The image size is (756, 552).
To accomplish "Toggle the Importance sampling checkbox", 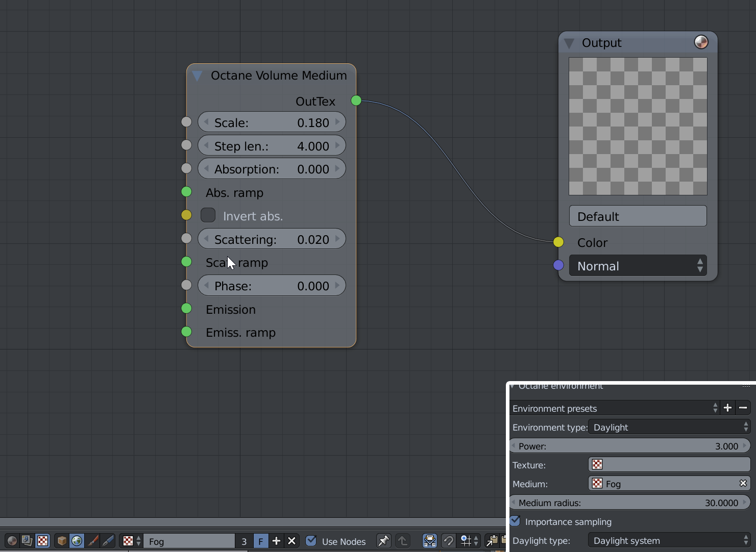I will pyautogui.click(x=515, y=521).
